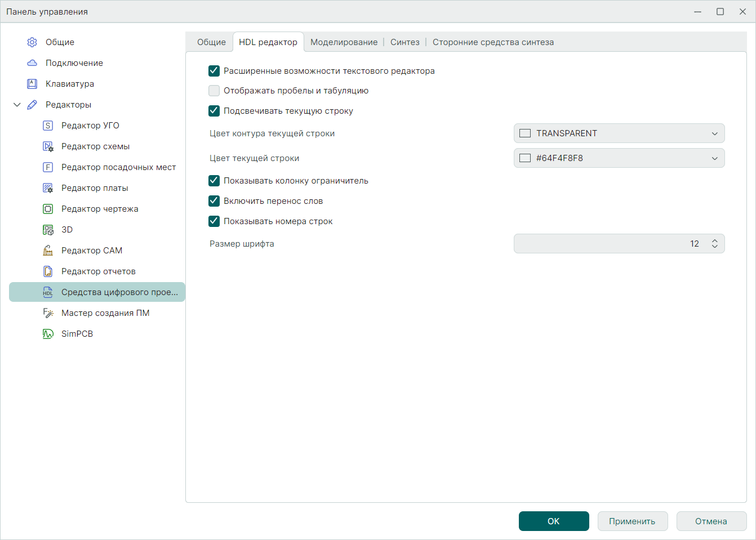Open the Редактор CAM icon
The image size is (756, 540).
pos(48,251)
